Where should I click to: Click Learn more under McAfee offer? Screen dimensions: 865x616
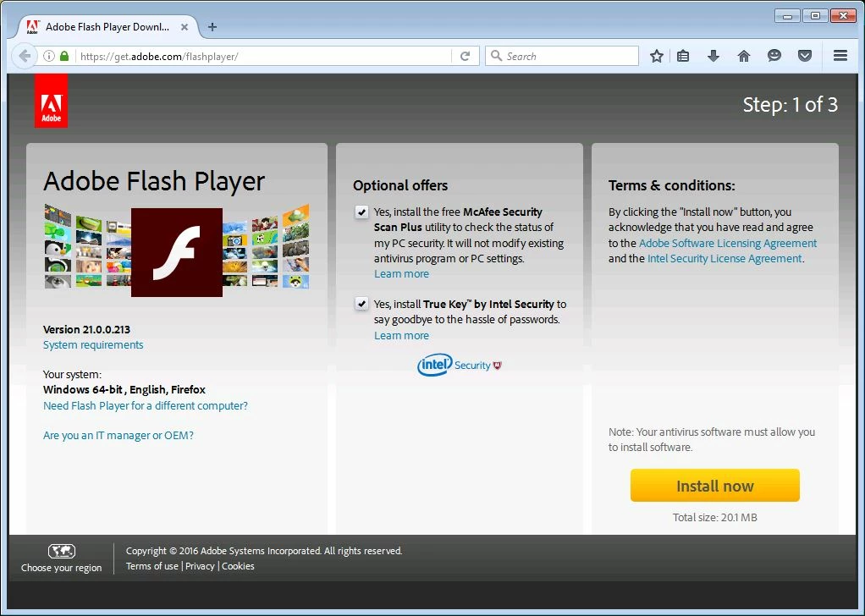(x=401, y=274)
